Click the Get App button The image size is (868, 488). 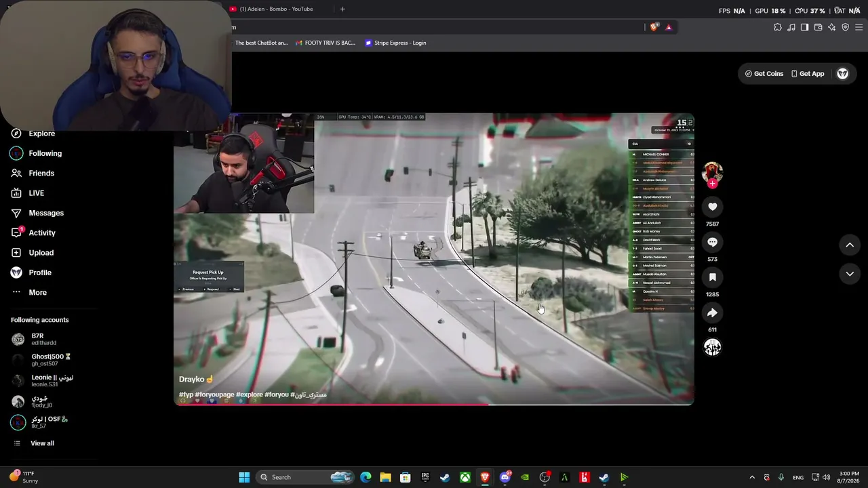coord(807,74)
